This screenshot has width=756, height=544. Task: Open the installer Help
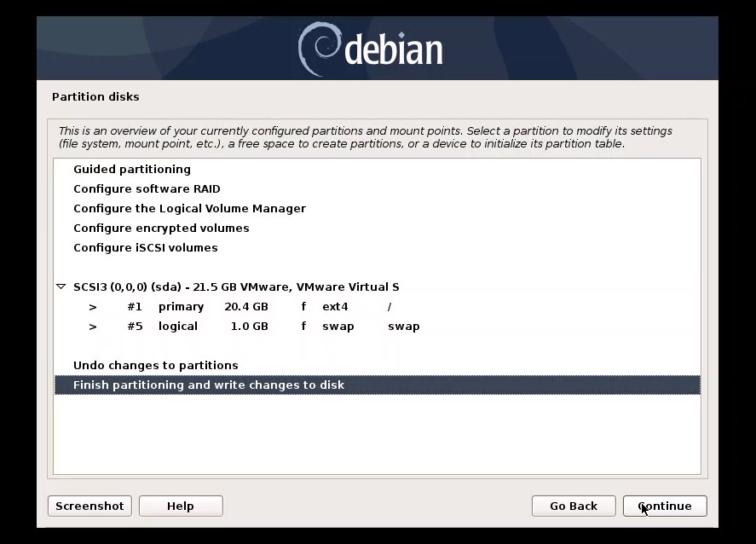coord(180,506)
